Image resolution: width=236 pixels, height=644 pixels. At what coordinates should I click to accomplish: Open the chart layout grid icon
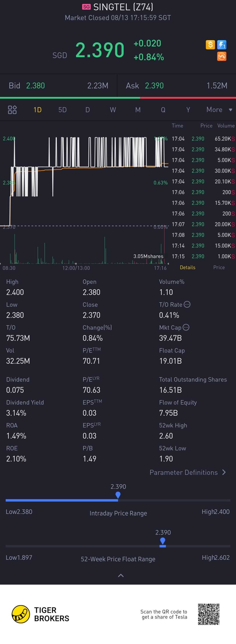point(12,110)
